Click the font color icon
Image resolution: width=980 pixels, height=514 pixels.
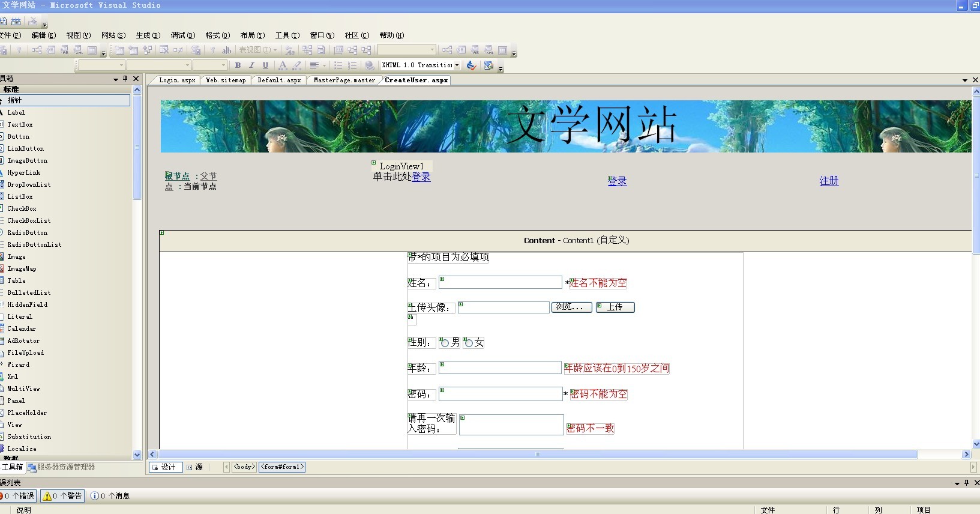(283, 65)
